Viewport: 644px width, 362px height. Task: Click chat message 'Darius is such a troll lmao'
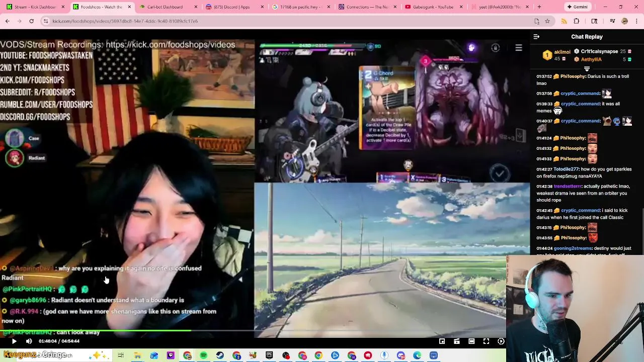[x=583, y=79]
